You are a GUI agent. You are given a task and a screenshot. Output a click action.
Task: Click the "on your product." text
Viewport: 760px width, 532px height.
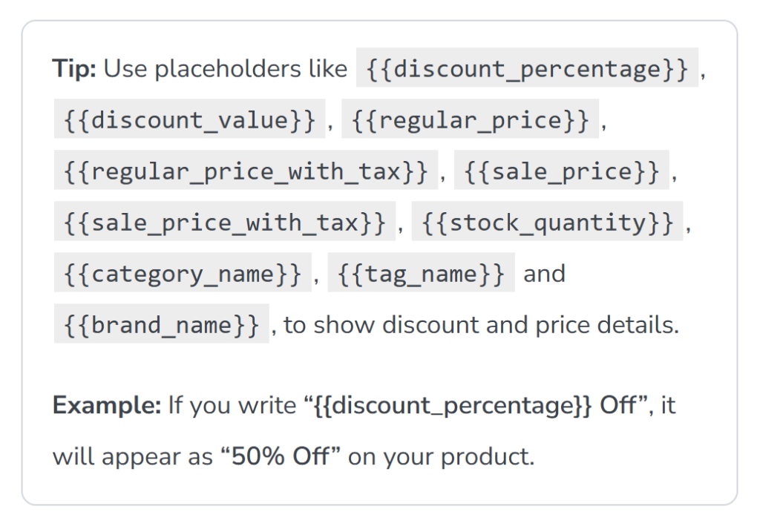pos(441,456)
